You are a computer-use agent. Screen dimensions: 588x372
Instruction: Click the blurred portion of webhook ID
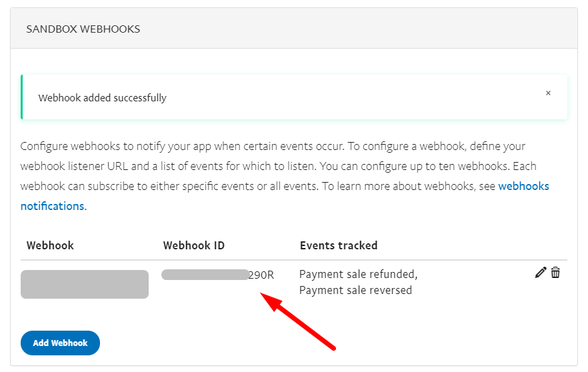tap(205, 275)
